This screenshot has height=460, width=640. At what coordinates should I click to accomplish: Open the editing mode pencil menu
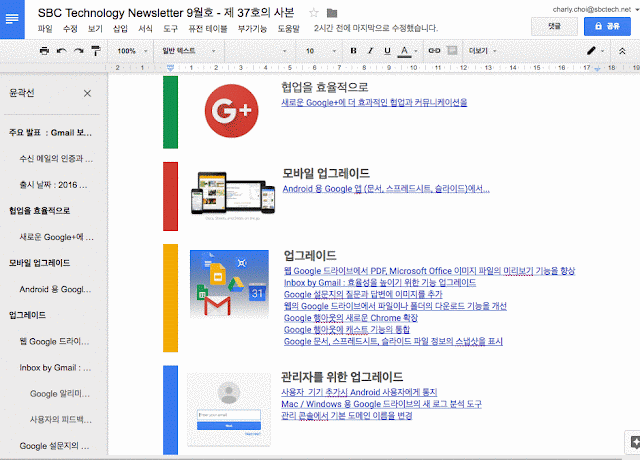[595, 51]
